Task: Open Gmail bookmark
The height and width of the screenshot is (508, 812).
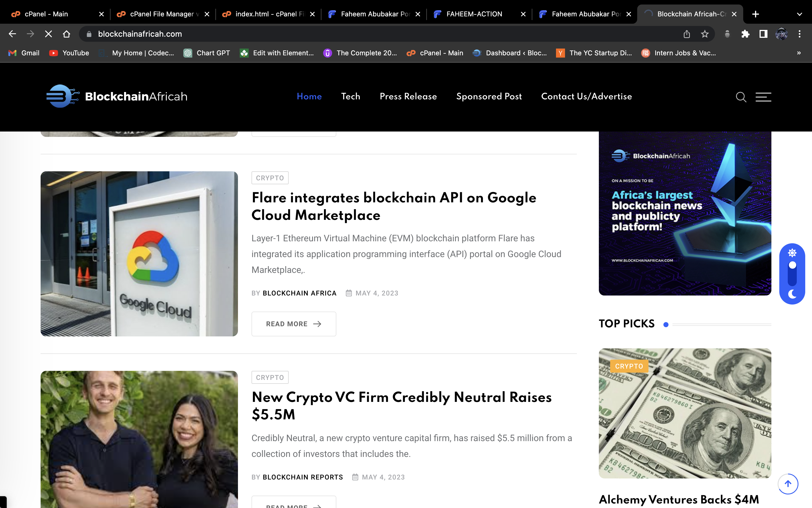Action: click(24, 53)
